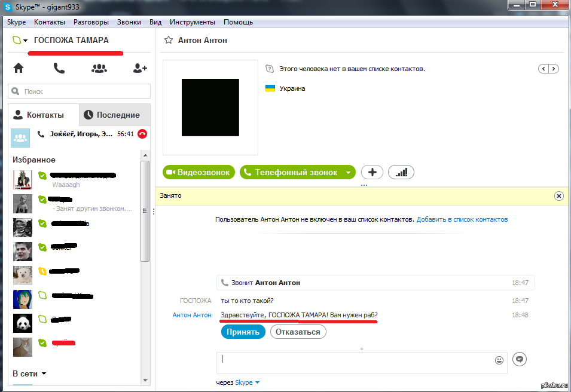Click the add contact icon

(x=140, y=68)
